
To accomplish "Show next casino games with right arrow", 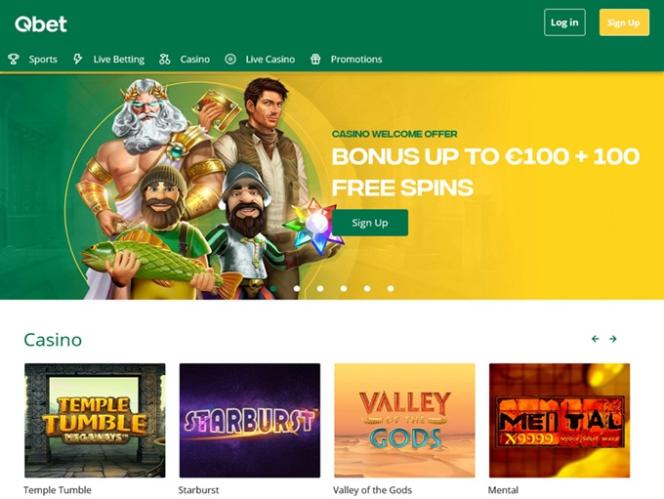I will (x=613, y=339).
